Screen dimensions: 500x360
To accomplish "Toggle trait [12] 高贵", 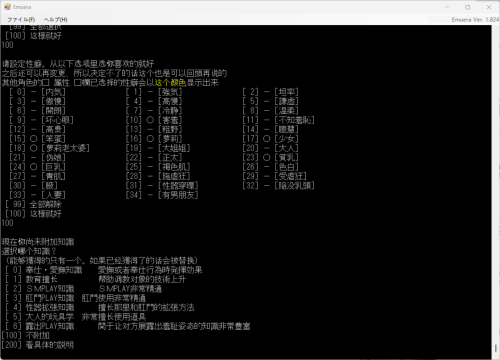I will click(37, 129).
